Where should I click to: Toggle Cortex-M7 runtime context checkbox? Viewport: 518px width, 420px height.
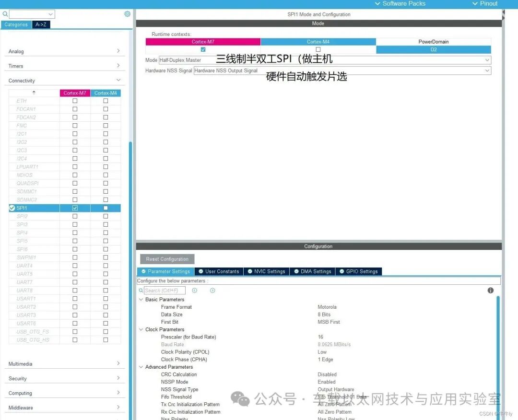pos(203,49)
